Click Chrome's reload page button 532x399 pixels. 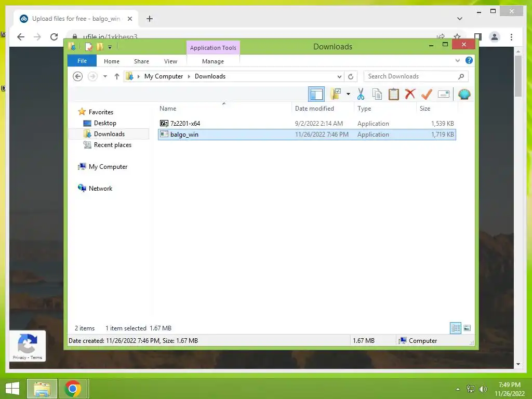[x=54, y=37]
